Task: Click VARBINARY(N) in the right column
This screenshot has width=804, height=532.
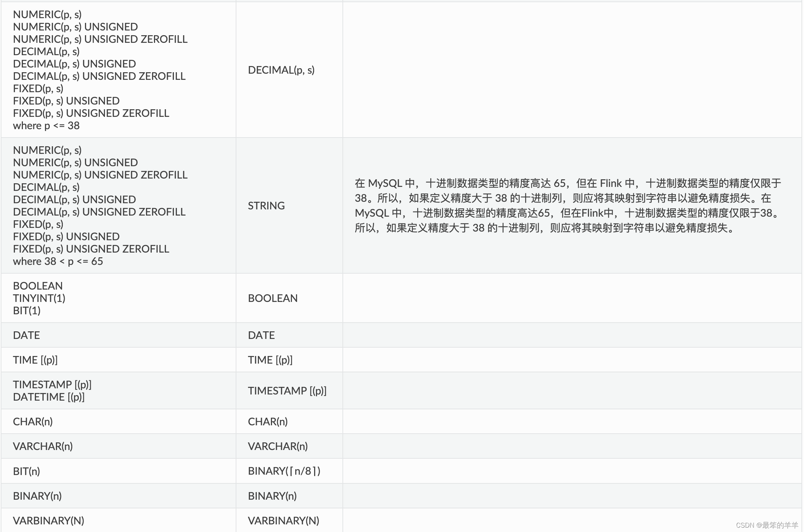Action: coord(284,521)
